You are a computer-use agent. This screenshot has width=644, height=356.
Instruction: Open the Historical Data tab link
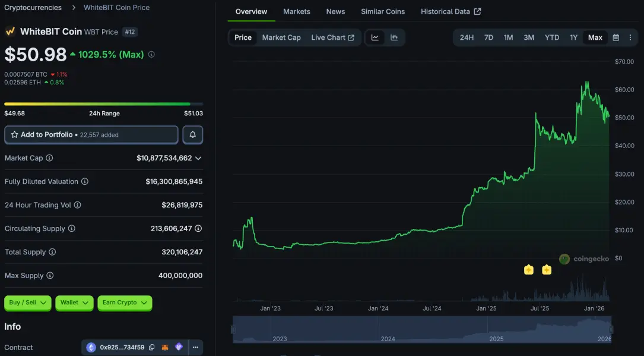(451, 11)
